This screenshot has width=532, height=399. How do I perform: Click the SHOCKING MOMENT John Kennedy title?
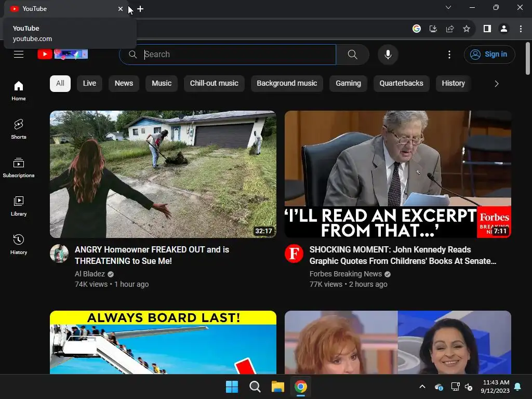(403, 255)
